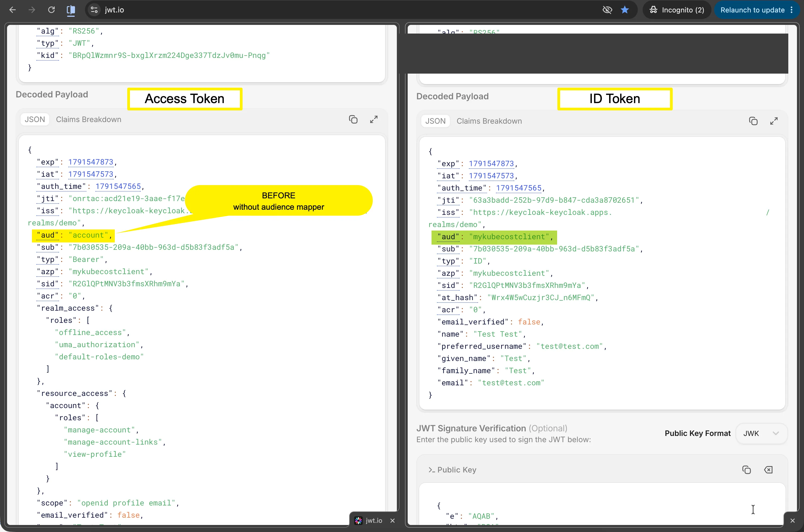Open the Incognito (2) profile indicator
This screenshot has width=804, height=532.
pos(677,10)
